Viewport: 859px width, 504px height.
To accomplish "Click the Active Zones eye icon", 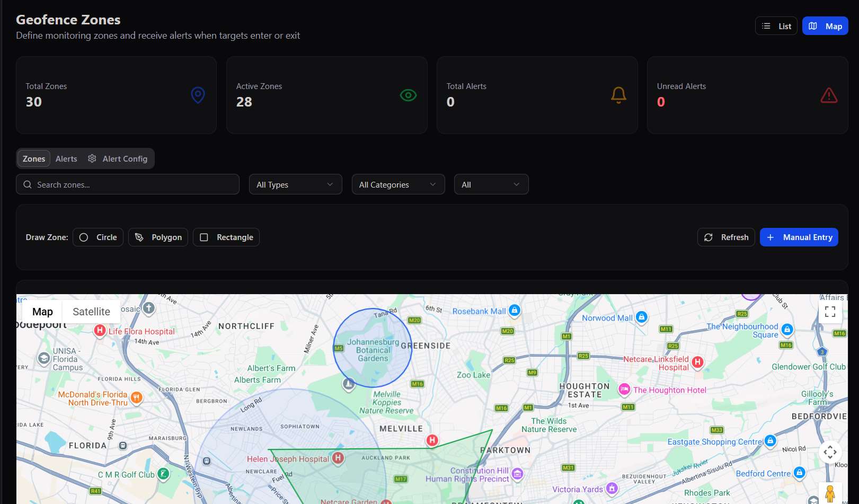I will 408,95.
